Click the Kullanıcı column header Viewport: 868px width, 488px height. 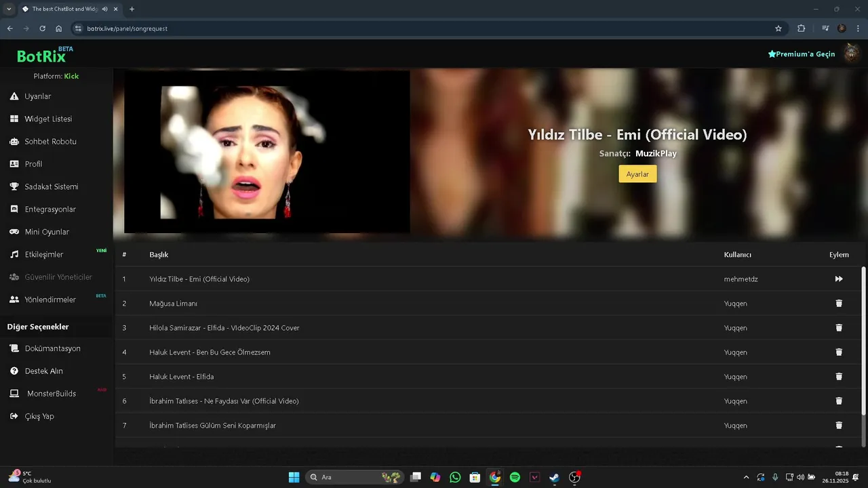(738, 255)
